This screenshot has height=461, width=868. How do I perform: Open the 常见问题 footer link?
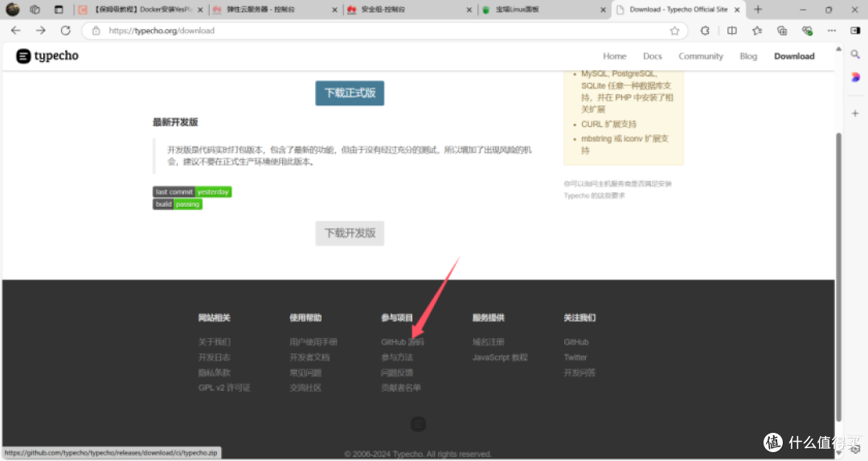[305, 373]
